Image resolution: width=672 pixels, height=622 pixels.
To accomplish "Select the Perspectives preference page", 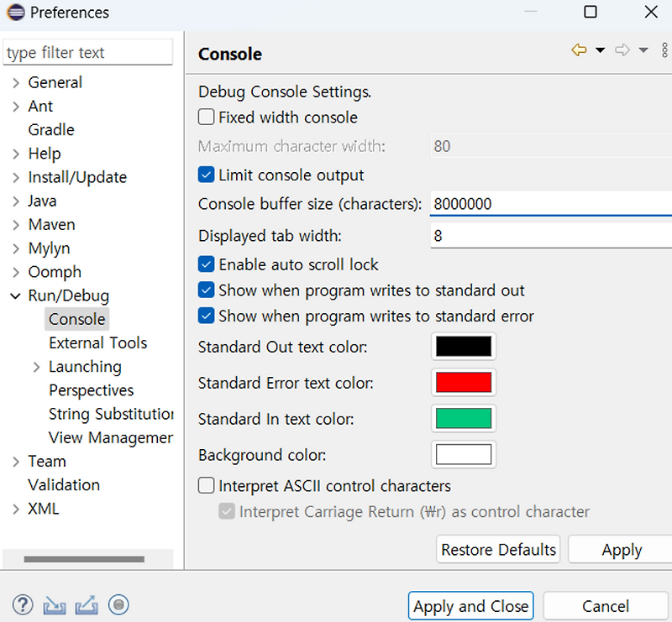I will pyautogui.click(x=91, y=390).
